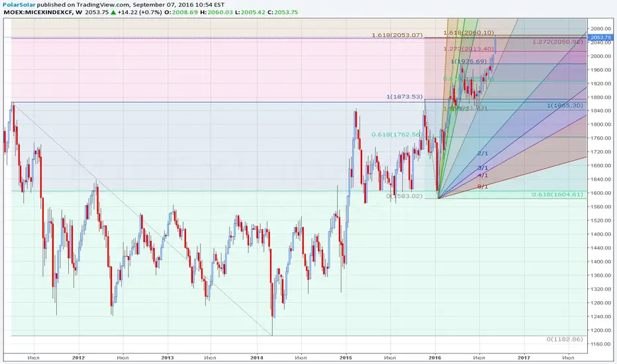Select the 1.272(2013.40) Fibonacci label
Viewport: 617px width, 364px height.
468,49
